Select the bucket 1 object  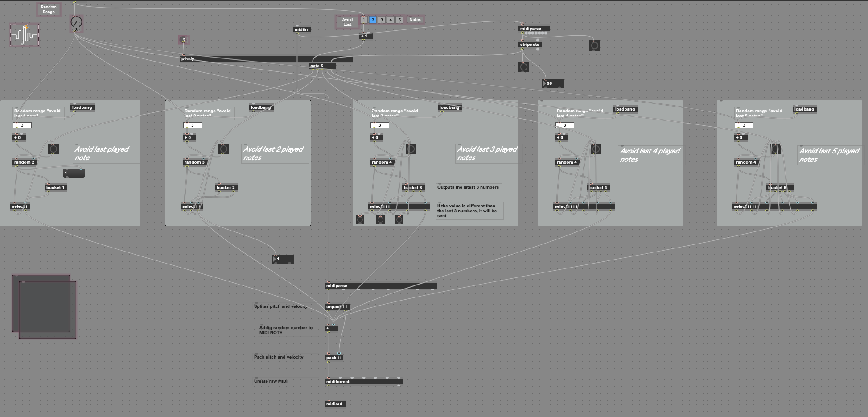click(56, 188)
